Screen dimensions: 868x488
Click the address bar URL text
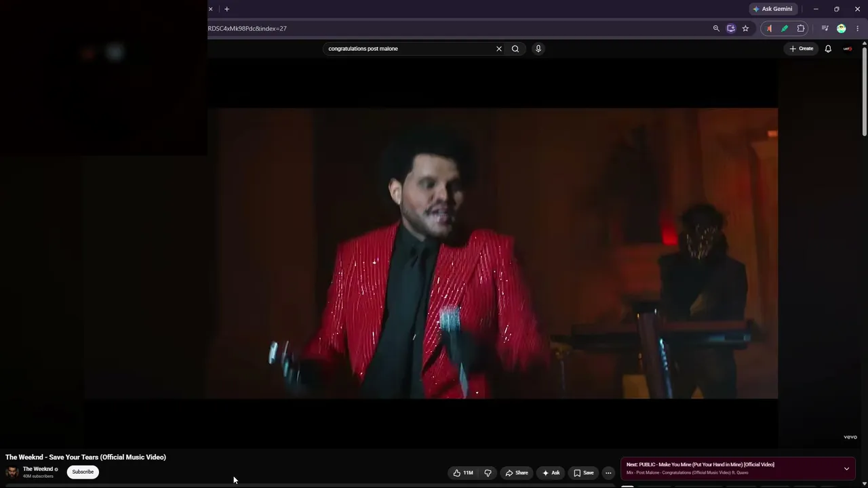pos(248,28)
